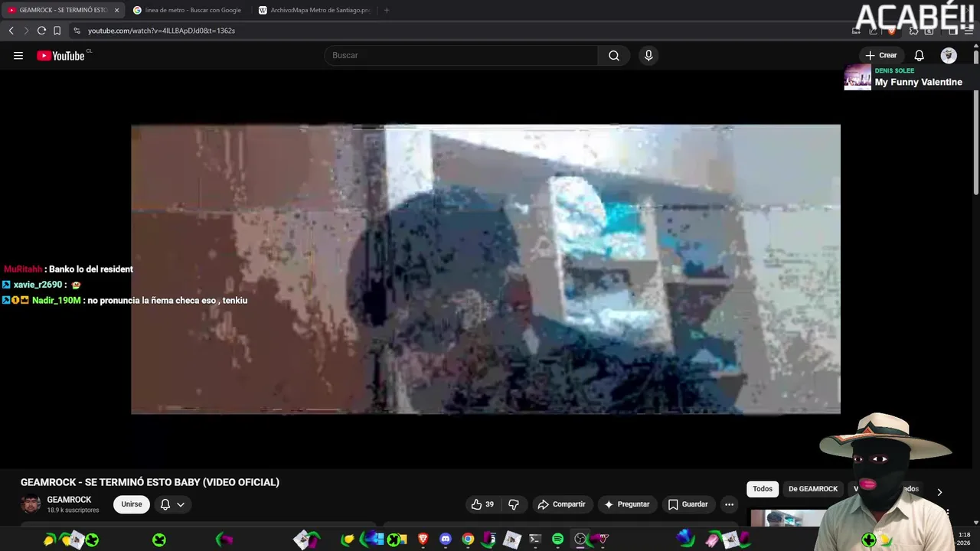Image resolution: width=980 pixels, height=551 pixels.
Task: Open terminal from taskbar
Action: [x=535, y=540]
